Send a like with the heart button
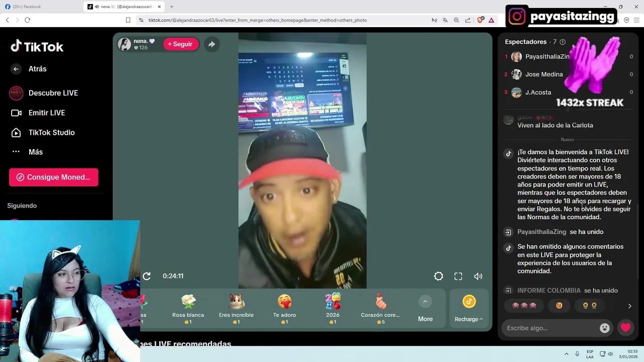This screenshot has height=362, width=644. point(625,328)
